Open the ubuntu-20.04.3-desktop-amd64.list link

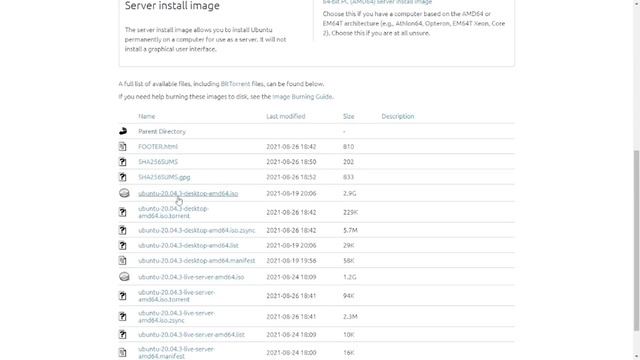[x=188, y=245]
